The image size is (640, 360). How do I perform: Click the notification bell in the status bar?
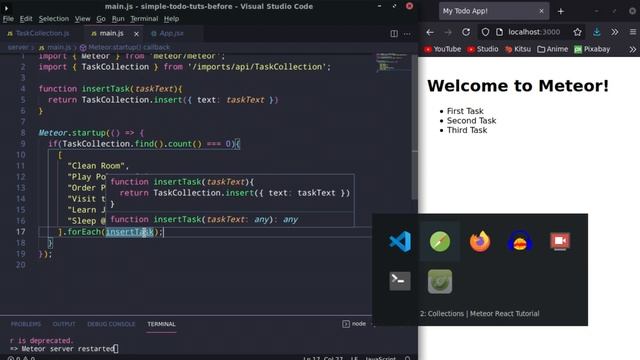pos(407,358)
